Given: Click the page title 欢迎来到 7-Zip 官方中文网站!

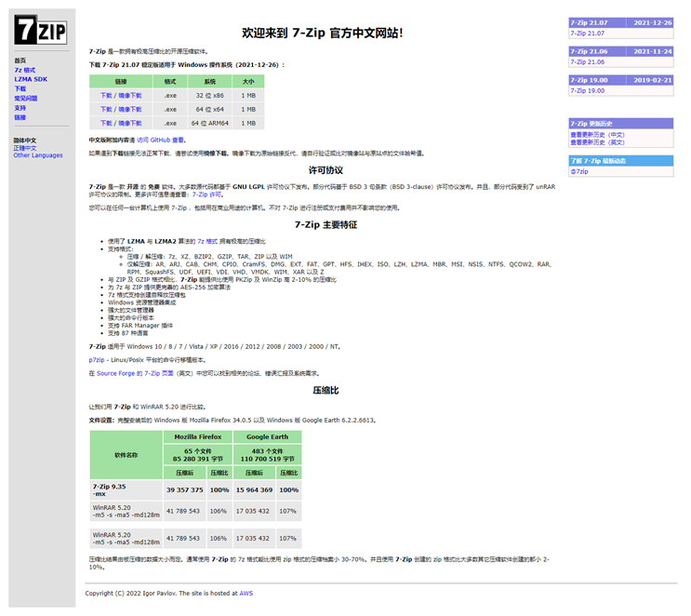Looking at the screenshot, I should 322,33.
